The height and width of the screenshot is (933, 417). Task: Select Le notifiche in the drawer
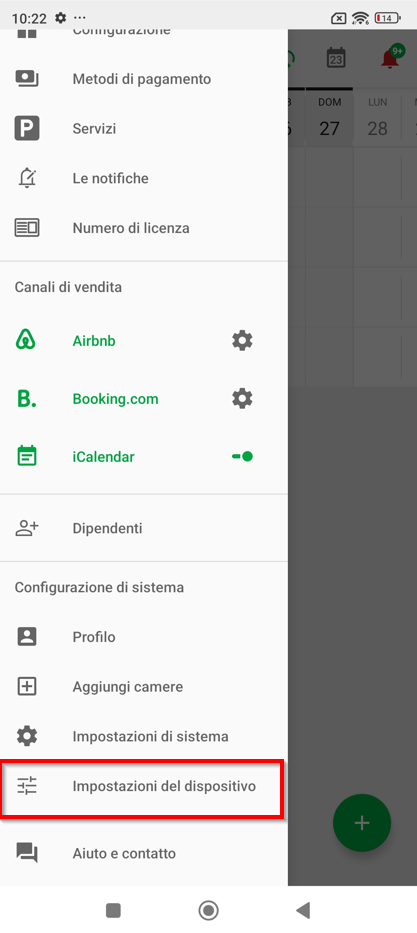click(144, 178)
